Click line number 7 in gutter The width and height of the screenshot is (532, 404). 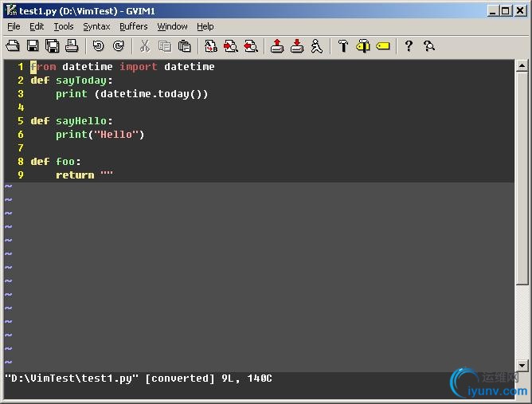[21, 148]
